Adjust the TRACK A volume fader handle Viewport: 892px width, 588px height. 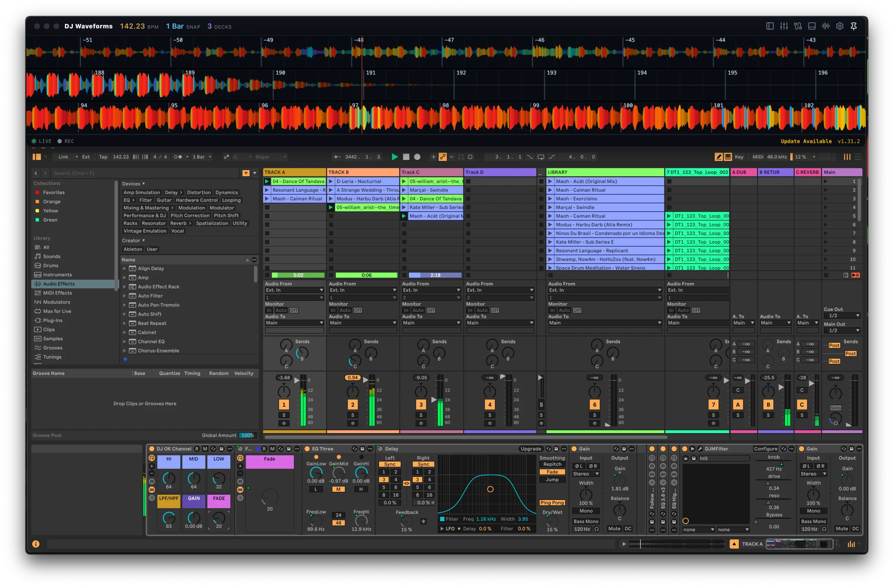pyautogui.click(x=296, y=380)
